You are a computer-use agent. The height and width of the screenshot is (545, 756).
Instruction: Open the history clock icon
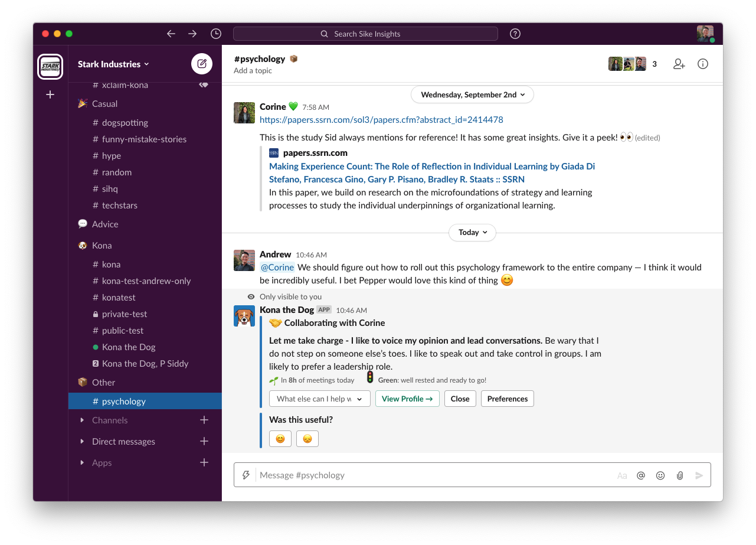[x=216, y=34]
